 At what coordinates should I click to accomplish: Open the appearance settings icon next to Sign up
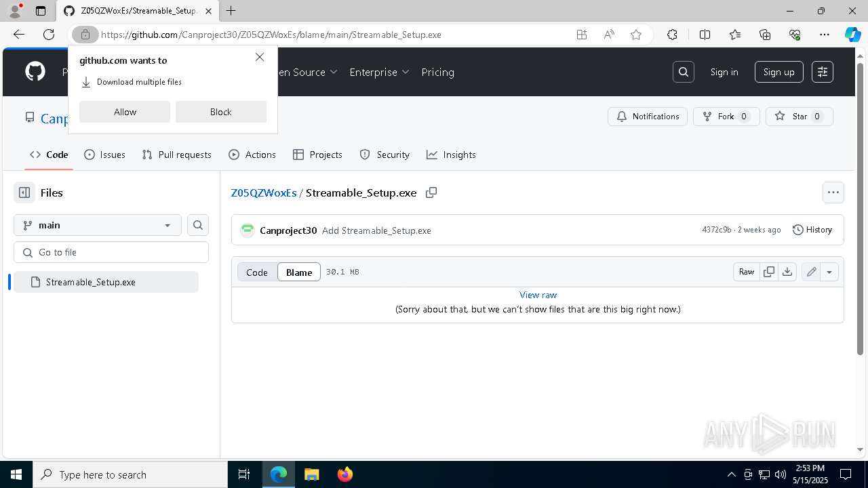(823, 72)
